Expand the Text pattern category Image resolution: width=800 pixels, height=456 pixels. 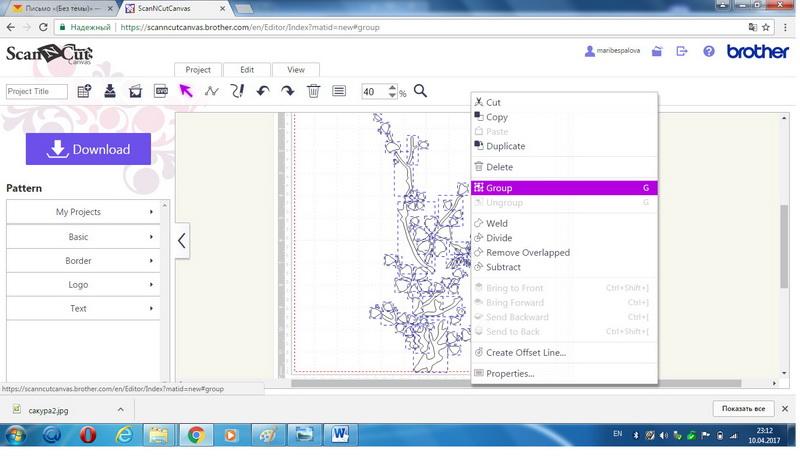click(x=83, y=309)
